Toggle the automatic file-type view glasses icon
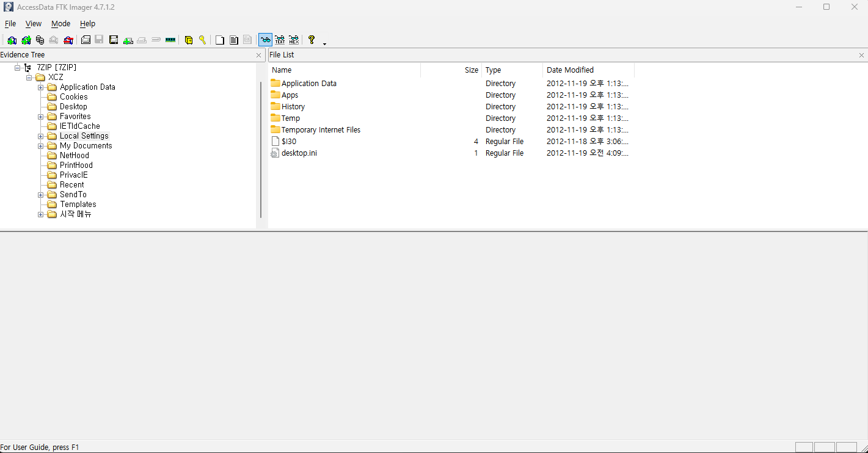This screenshot has width=868, height=453. point(265,40)
